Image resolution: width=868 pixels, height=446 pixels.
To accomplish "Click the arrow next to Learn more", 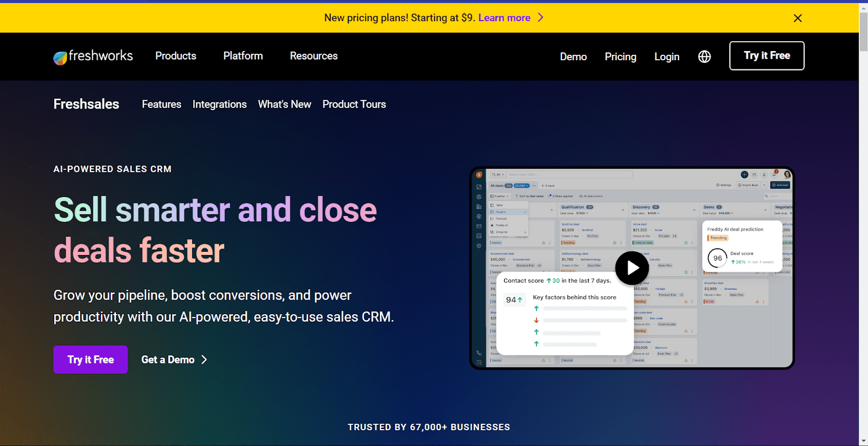I will point(540,17).
